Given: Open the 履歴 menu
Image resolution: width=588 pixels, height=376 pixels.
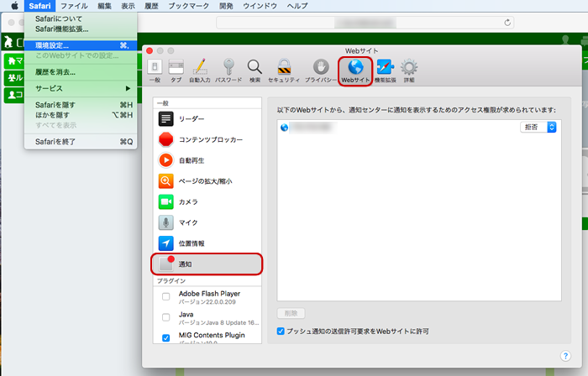Looking at the screenshot, I should click(151, 6).
